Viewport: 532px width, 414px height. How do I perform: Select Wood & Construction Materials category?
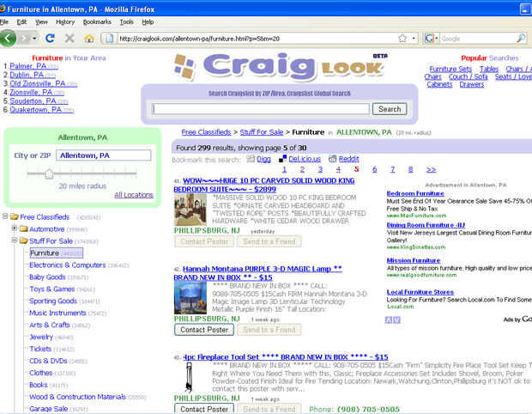[78, 397]
